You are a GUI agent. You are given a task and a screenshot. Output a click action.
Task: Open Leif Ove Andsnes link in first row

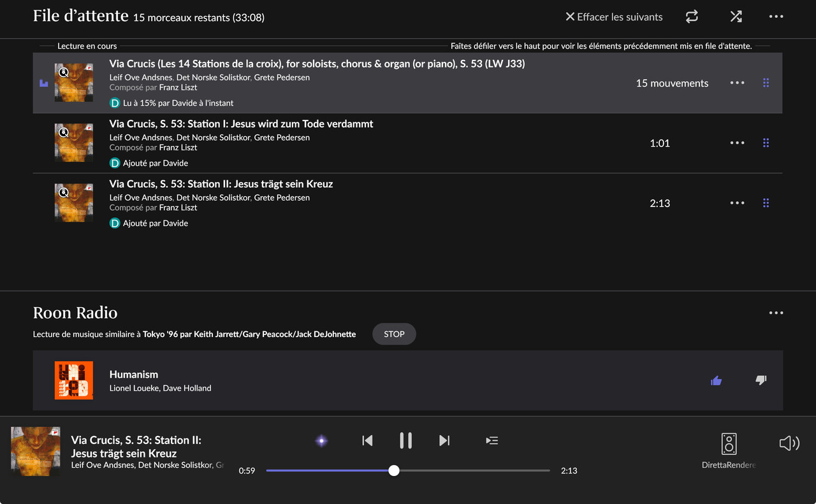click(141, 77)
